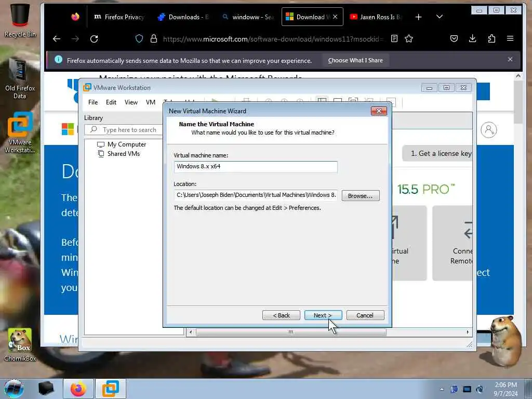Click the VMware horizontal scrollbar
The width and height of the screenshot is (532, 399).
(x=291, y=332)
